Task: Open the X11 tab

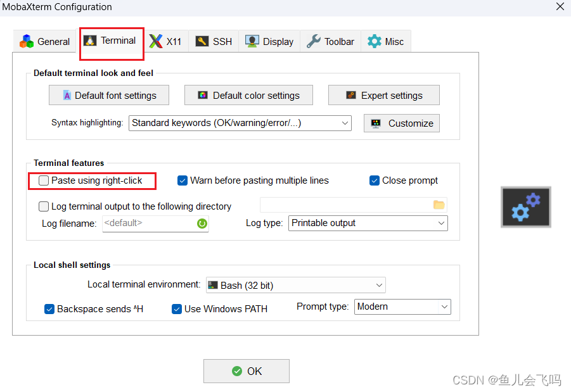Action: click(165, 42)
